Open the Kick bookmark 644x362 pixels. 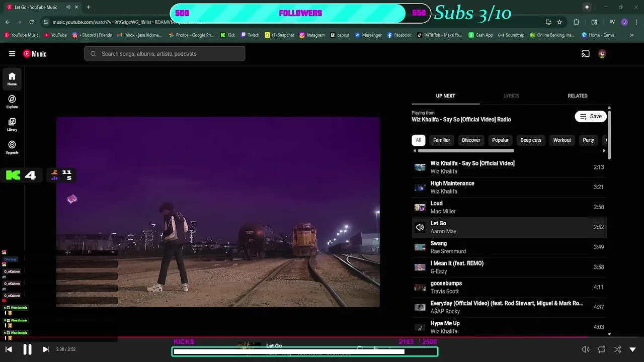[x=227, y=35]
